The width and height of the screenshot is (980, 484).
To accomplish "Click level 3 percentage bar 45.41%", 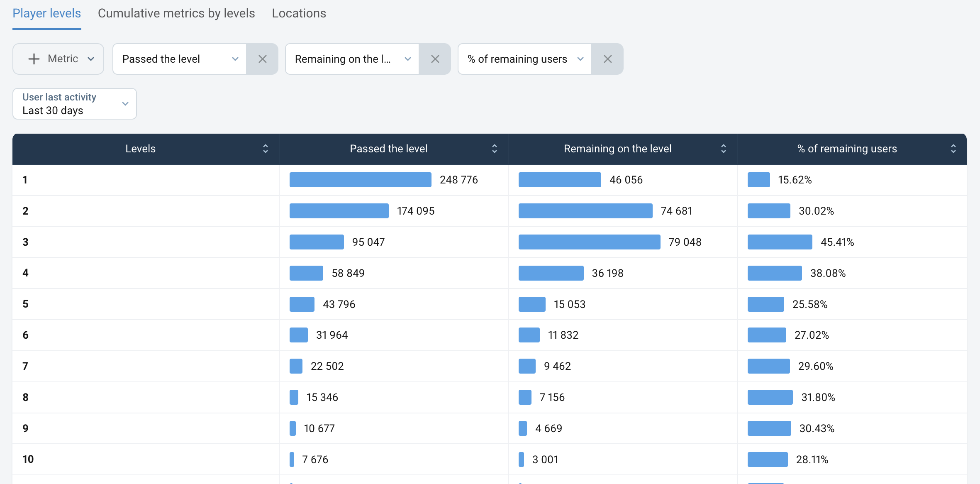I will tap(780, 242).
